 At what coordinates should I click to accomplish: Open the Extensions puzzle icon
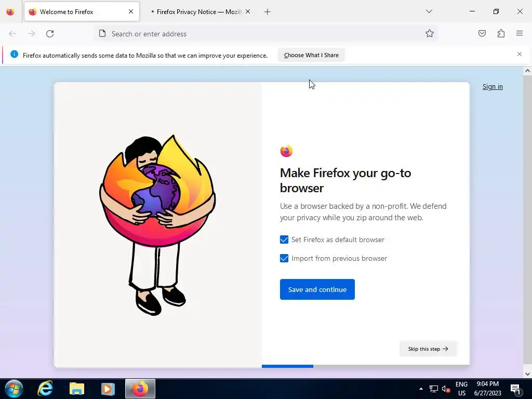501,33
